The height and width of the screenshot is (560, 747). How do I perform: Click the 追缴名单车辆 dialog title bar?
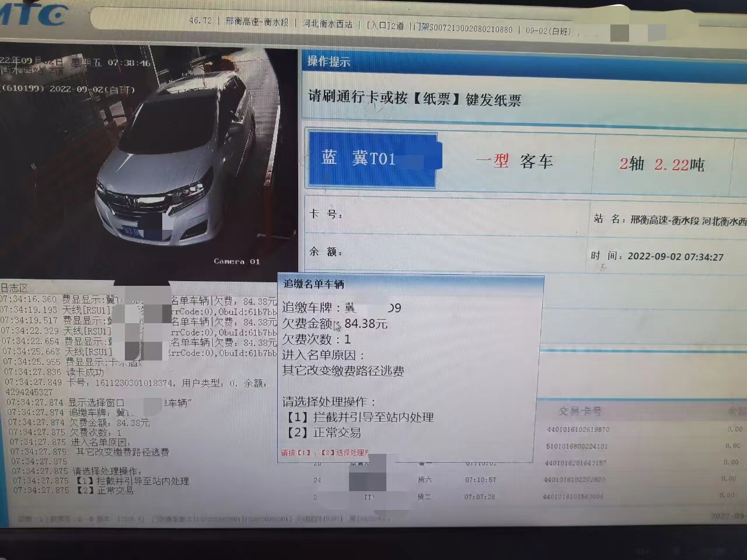pos(411,284)
